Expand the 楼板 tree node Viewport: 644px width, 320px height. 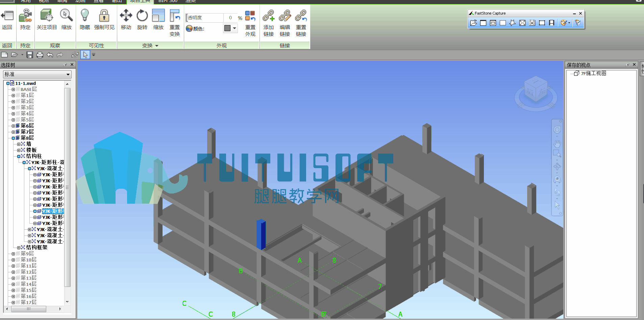[x=19, y=150]
